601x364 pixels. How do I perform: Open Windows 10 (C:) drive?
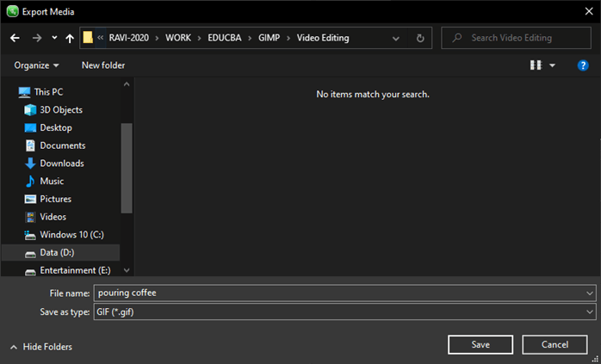point(71,235)
